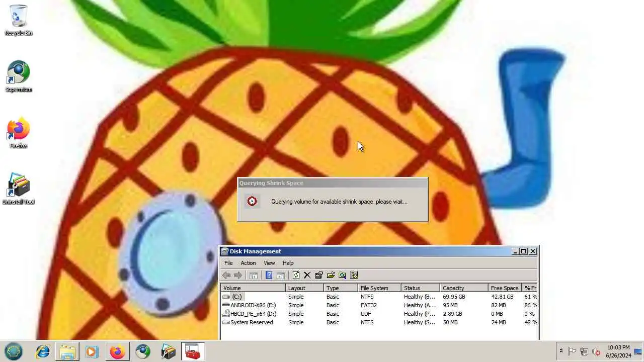
Task: Open the Uninstall Tool desktop shortcut
Action: 19,189
